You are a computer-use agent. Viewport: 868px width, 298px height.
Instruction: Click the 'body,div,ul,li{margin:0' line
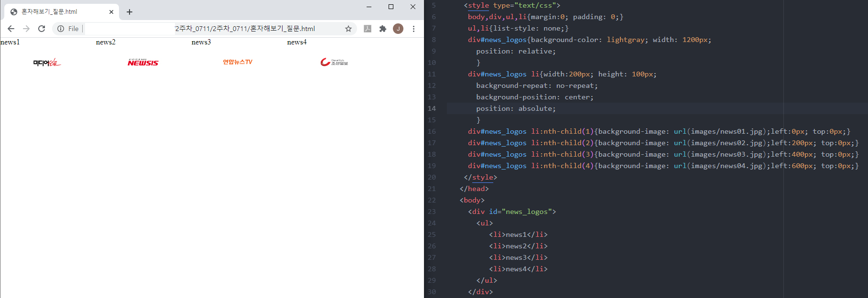tap(545, 17)
